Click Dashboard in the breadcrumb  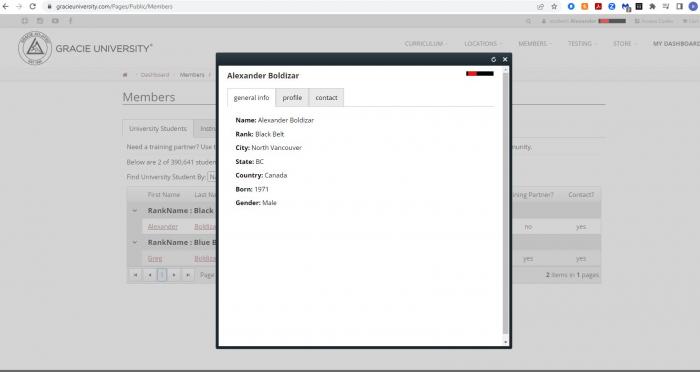(154, 75)
